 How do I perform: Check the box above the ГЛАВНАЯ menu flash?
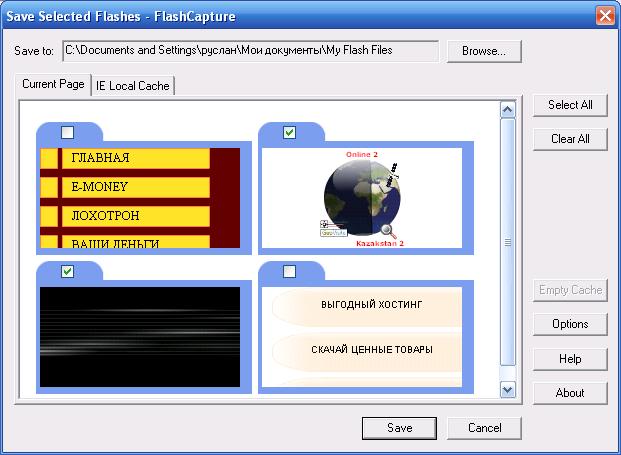(x=67, y=132)
